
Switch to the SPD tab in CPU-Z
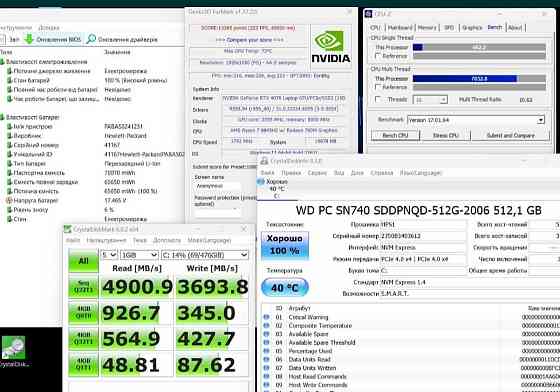[x=449, y=27]
